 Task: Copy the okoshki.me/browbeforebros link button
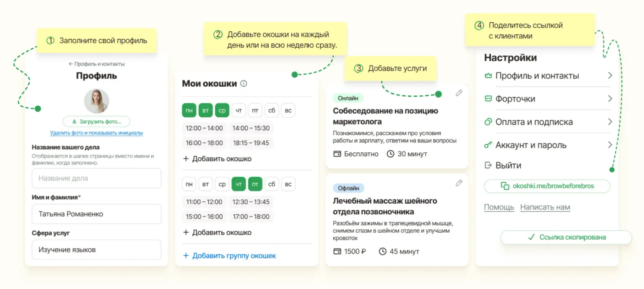547,186
